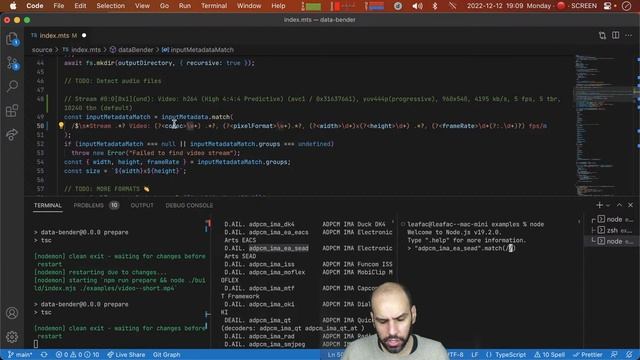This screenshot has height=360, width=640.
Task: Click the date and time in menu bar
Action: [x=509, y=6]
